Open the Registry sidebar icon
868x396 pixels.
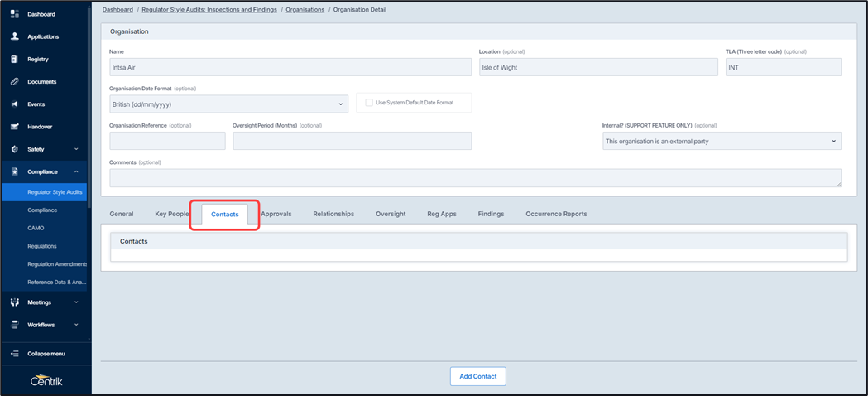[x=14, y=59]
